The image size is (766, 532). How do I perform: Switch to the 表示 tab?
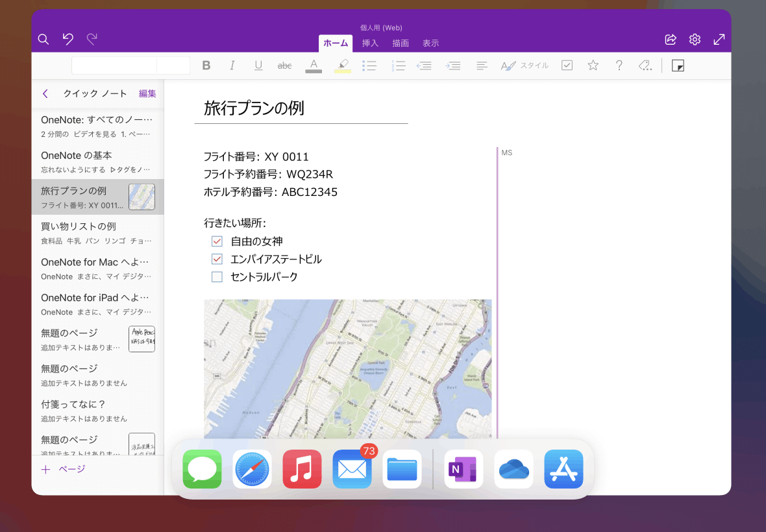coord(431,43)
